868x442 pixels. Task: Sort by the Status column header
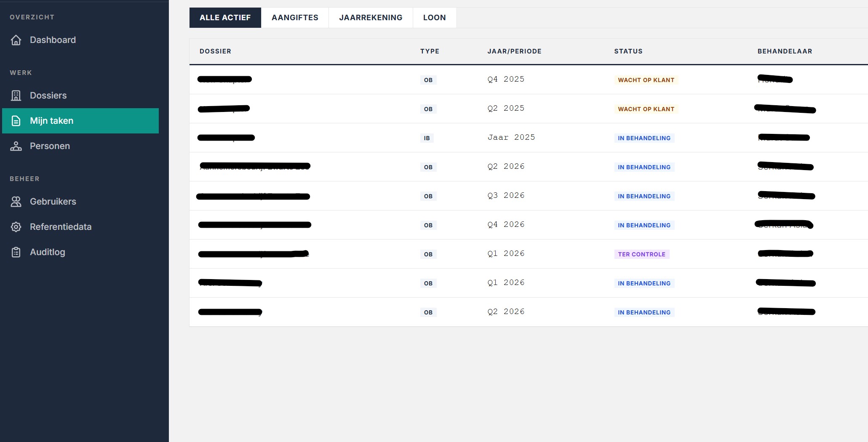pyautogui.click(x=628, y=51)
